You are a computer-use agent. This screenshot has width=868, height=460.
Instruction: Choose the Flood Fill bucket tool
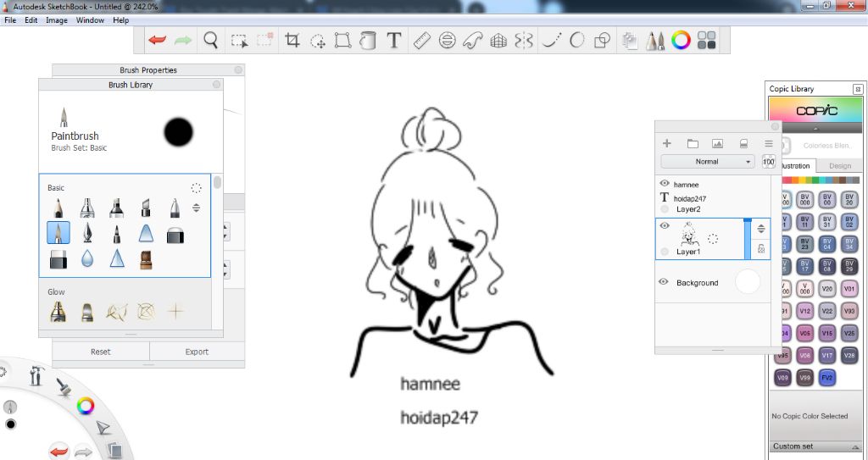[x=368, y=40]
